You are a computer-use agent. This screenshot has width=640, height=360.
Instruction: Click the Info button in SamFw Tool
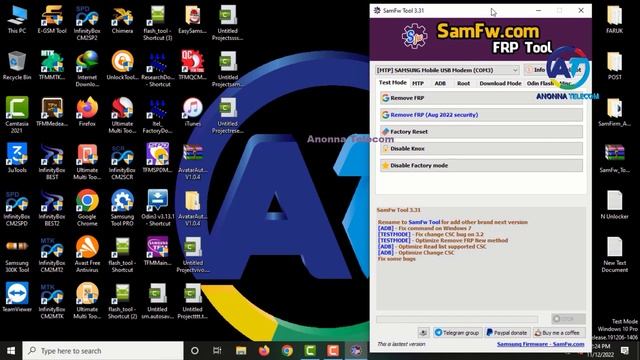click(536, 70)
